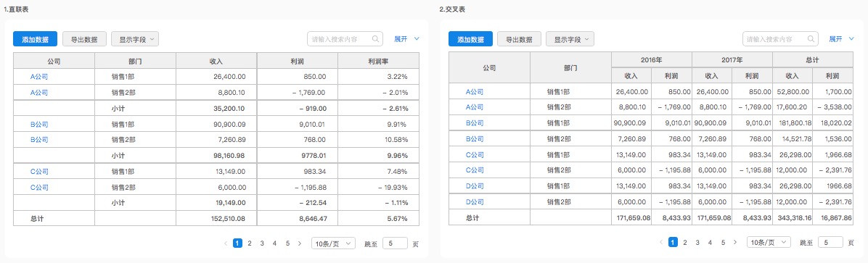
Task: Select subtotal profit cell 9778.01 in 直联表
Action: (x=298, y=156)
